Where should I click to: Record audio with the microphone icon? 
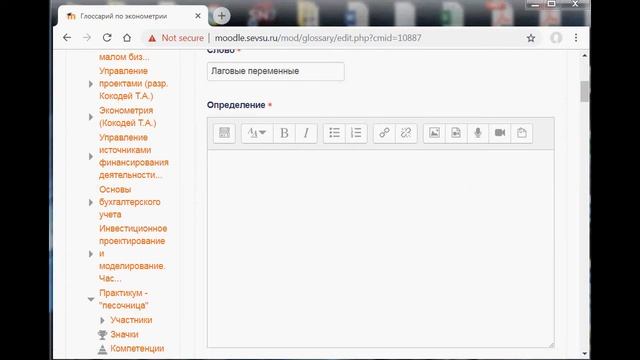click(478, 133)
